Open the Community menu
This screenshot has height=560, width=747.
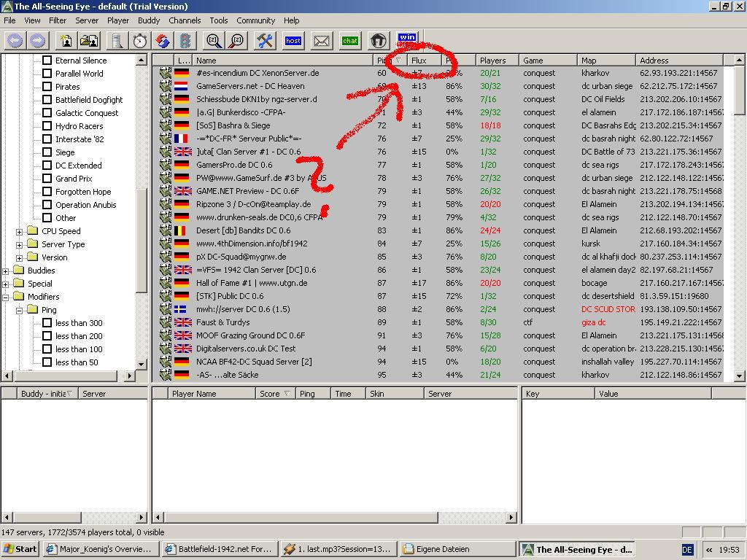pyautogui.click(x=256, y=20)
